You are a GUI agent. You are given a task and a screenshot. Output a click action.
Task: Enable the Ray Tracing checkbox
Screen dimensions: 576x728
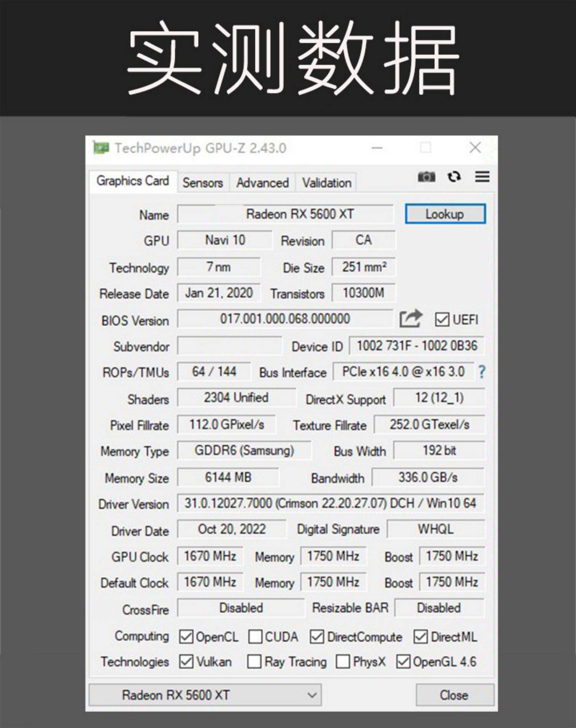254,662
